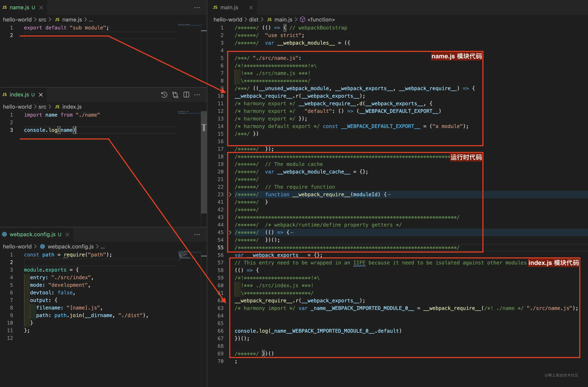Screen dimensions: 588x387
Task: Select the index.js editor tab
Action: point(23,95)
